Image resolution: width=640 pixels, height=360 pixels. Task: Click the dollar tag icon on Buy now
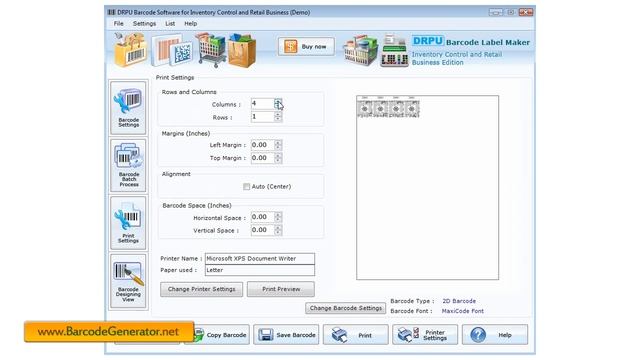tap(291, 47)
